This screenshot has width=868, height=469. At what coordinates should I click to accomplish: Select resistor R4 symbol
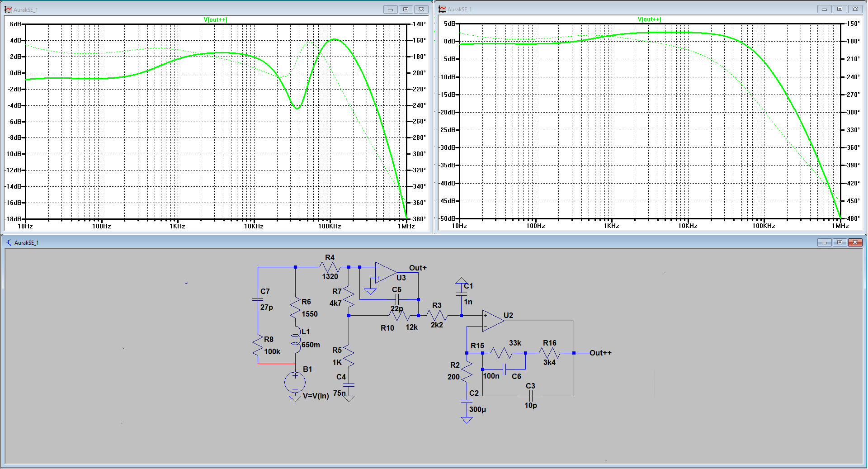330,267
